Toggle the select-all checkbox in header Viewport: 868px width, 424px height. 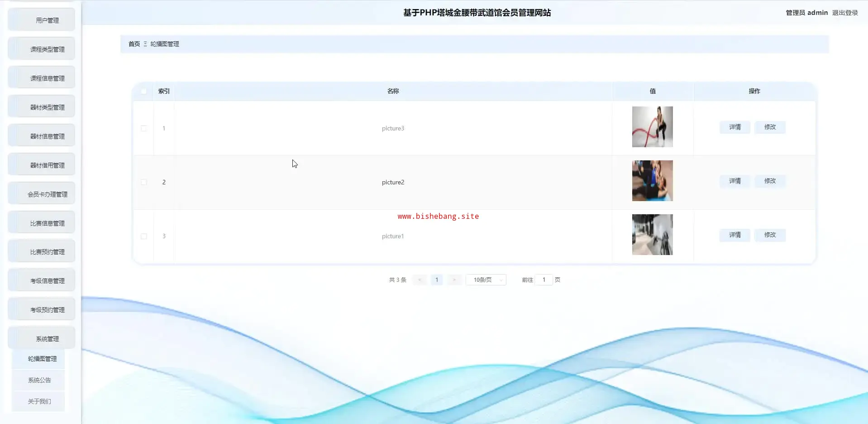tap(144, 92)
